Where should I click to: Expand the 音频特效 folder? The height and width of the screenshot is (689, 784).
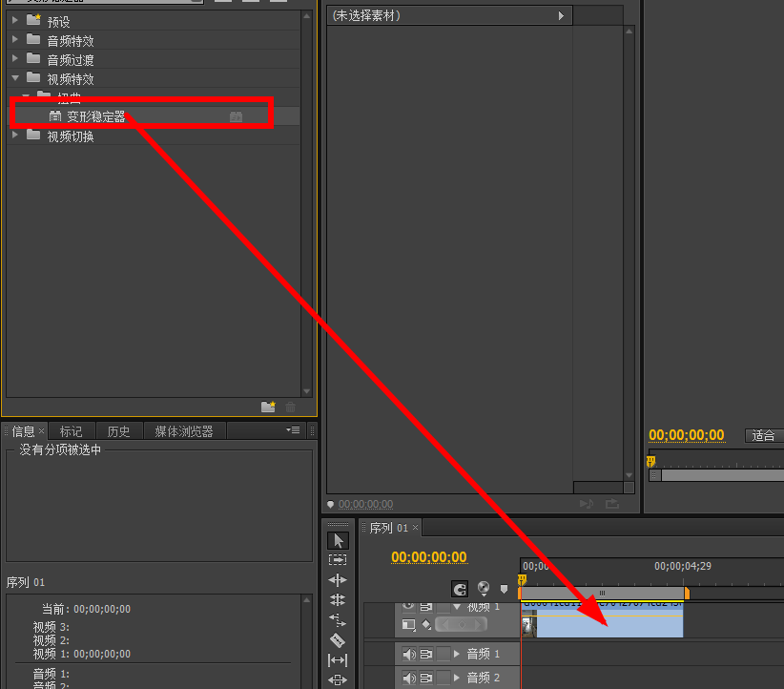(x=15, y=39)
